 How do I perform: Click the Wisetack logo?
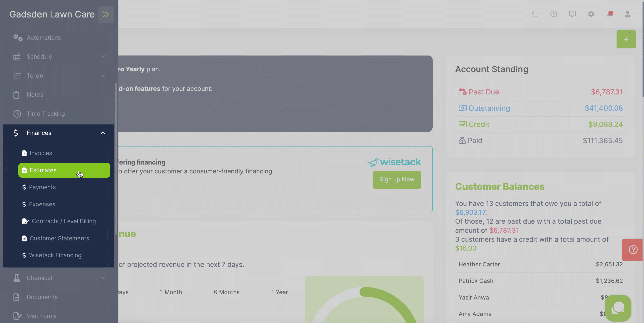tap(394, 162)
